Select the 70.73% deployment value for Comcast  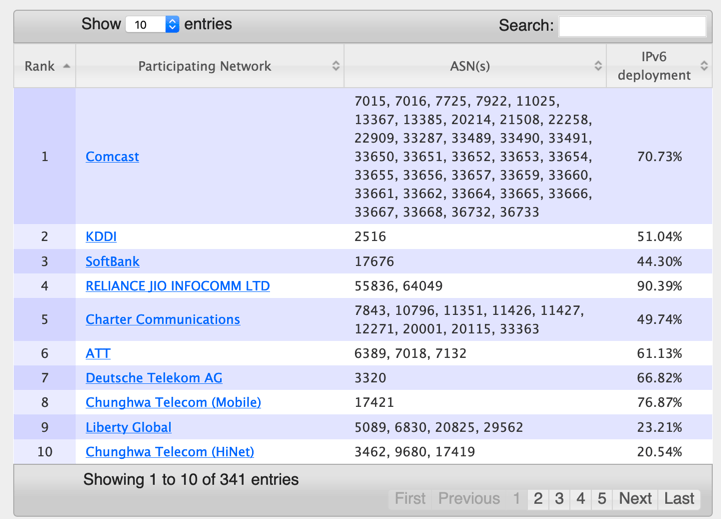(659, 157)
